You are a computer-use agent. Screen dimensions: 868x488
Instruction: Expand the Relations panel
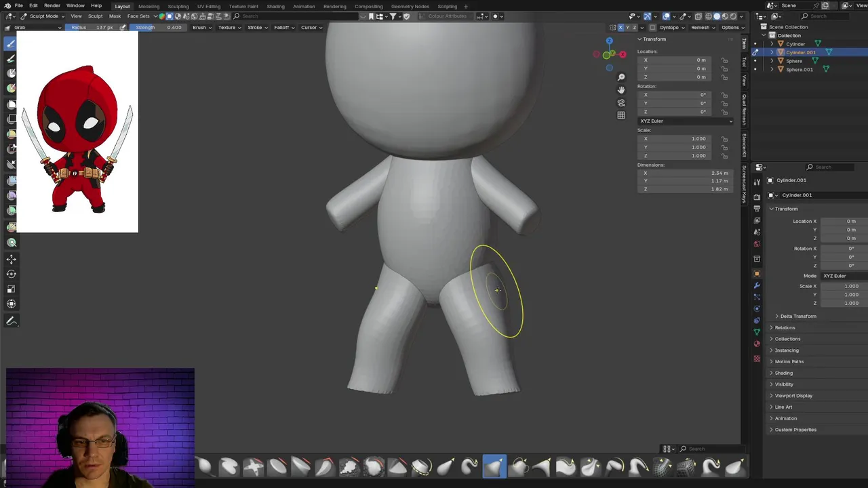785,327
